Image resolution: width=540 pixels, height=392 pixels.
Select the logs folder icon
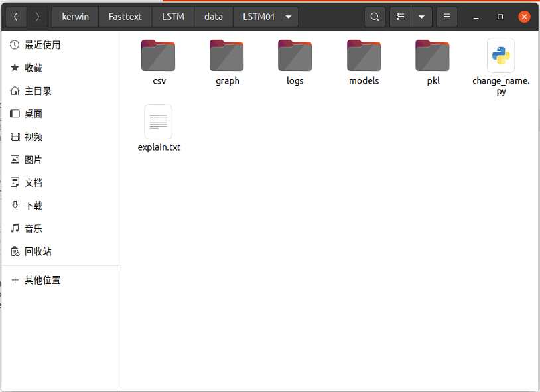(x=295, y=56)
